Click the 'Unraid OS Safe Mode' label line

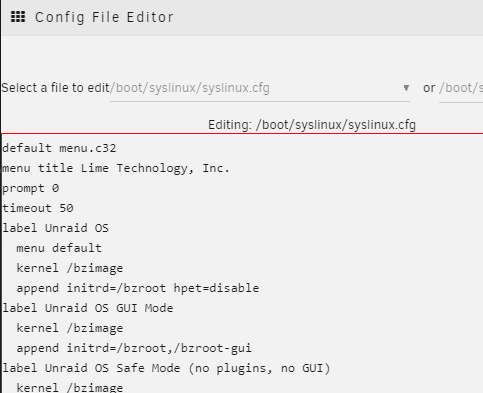coord(166,368)
